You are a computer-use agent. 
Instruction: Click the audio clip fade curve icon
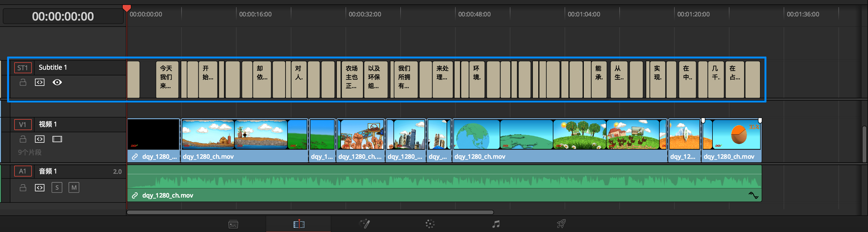(754, 195)
